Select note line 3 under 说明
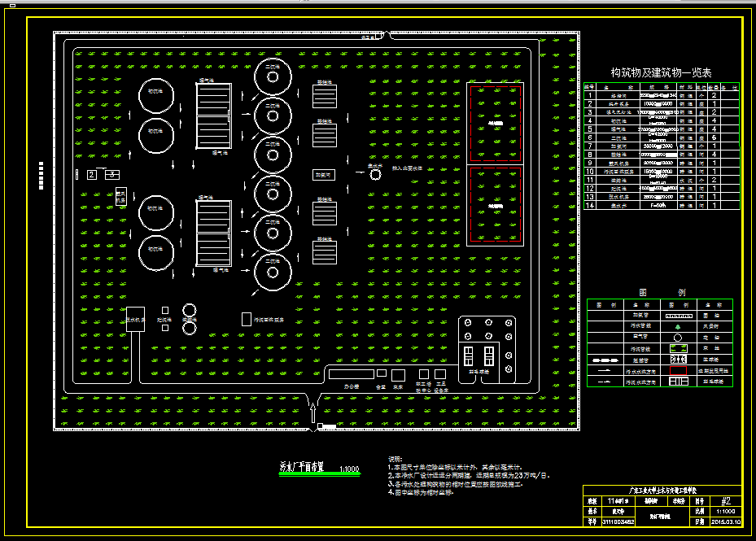This screenshot has height=541, width=756. [455, 484]
